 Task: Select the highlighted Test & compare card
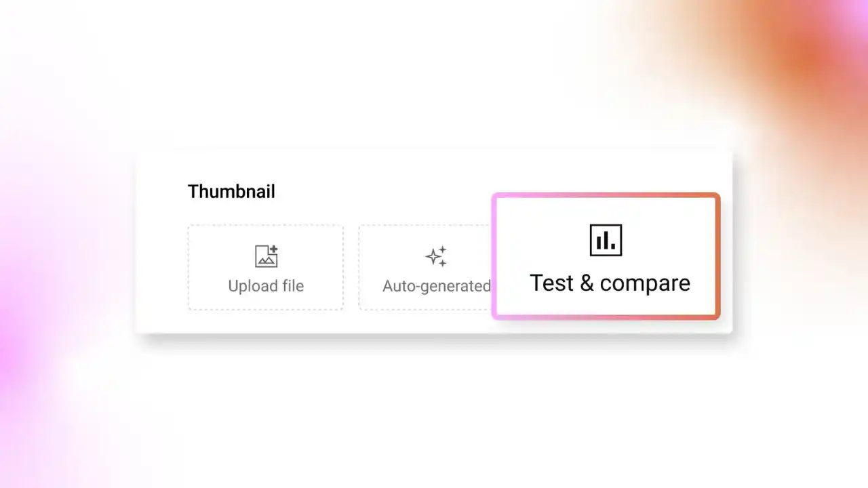tap(606, 256)
